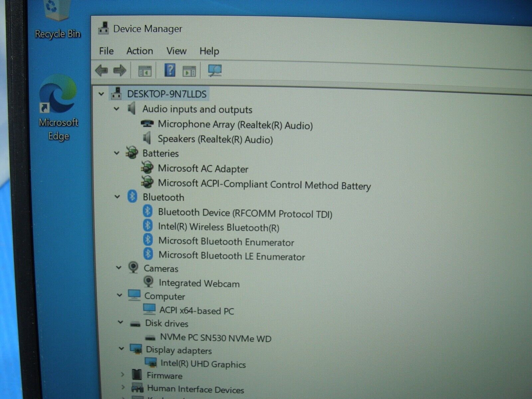Image resolution: width=532 pixels, height=399 pixels.
Task: Select the Integrated Webcam entry
Action: [199, 283]
